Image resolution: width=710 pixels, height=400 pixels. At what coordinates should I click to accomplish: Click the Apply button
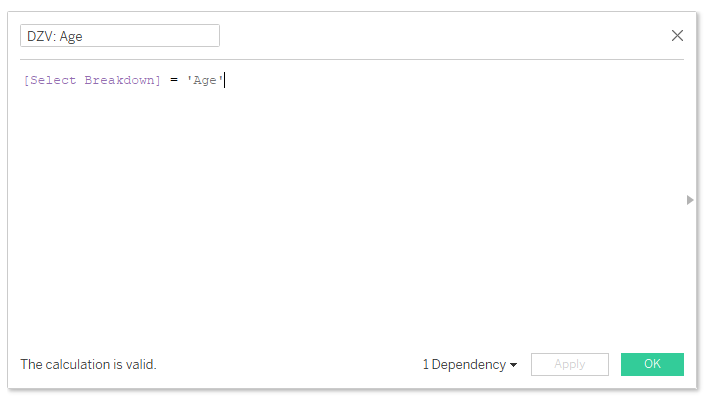pyautogui.click(x=569, y=364)
